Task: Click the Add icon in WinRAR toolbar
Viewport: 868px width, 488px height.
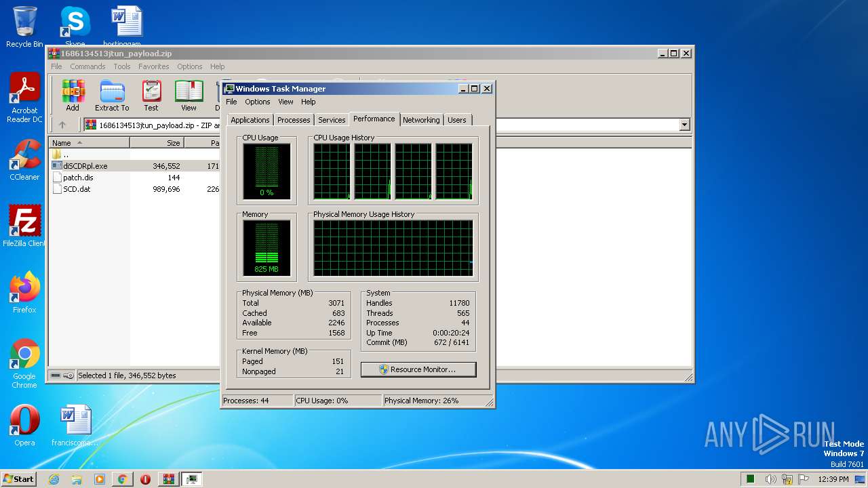Action: (73, 91)
